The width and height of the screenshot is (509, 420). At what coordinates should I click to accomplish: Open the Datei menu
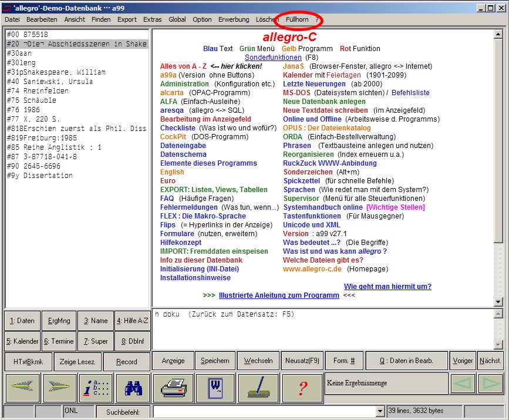[12, 19]
